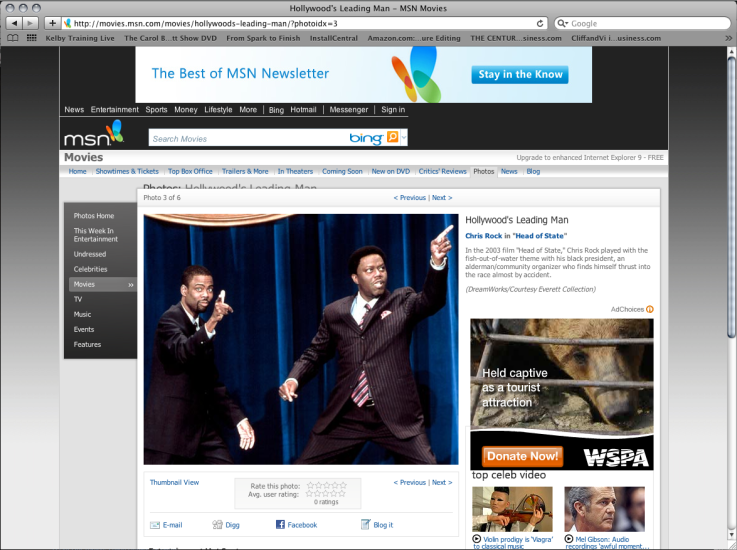Open the "Head of State" movie link
The image size is (737, 550).
point(540,236)
